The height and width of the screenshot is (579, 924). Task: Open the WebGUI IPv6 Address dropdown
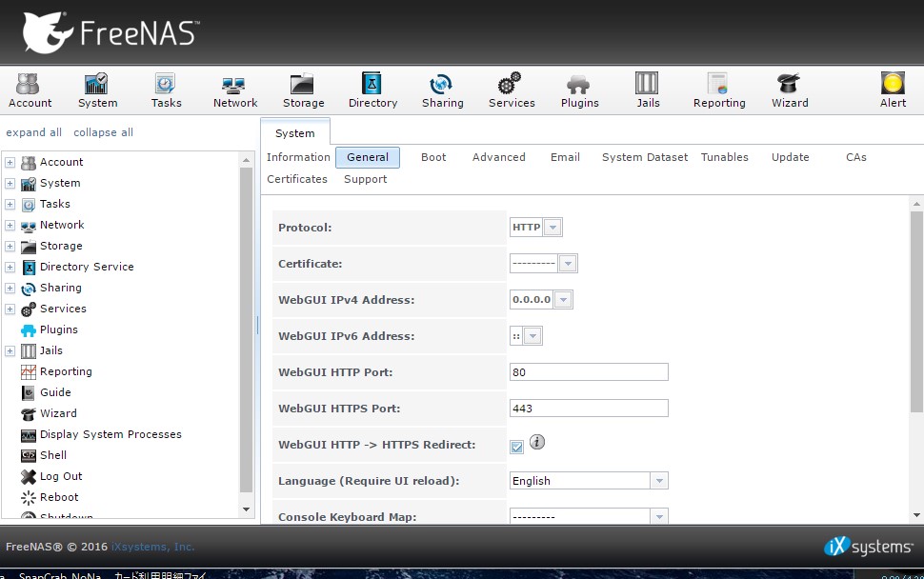coord(532,336)
